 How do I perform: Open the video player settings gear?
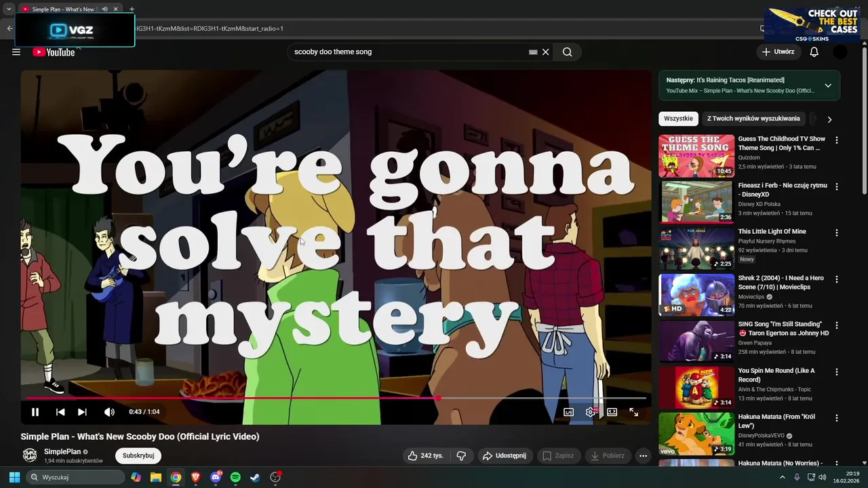(x=591, y=412)
